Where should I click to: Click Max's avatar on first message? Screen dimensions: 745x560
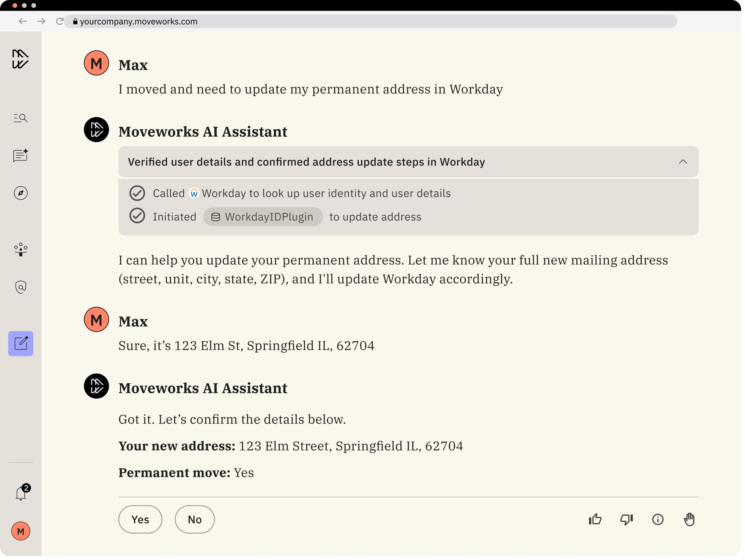[96, 63]
